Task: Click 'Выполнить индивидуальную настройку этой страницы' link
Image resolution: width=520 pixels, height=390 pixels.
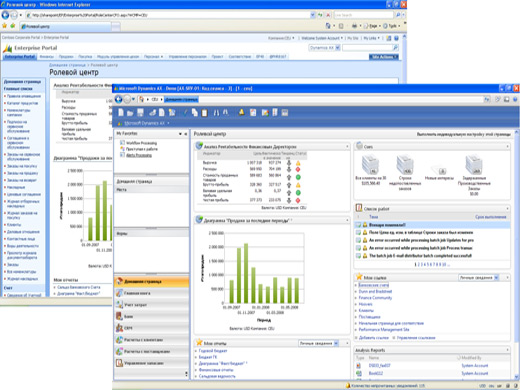Action: point(463,134)
